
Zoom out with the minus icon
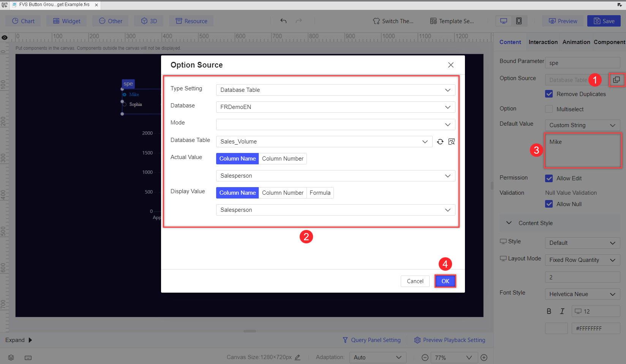click(x=425, y=358)
